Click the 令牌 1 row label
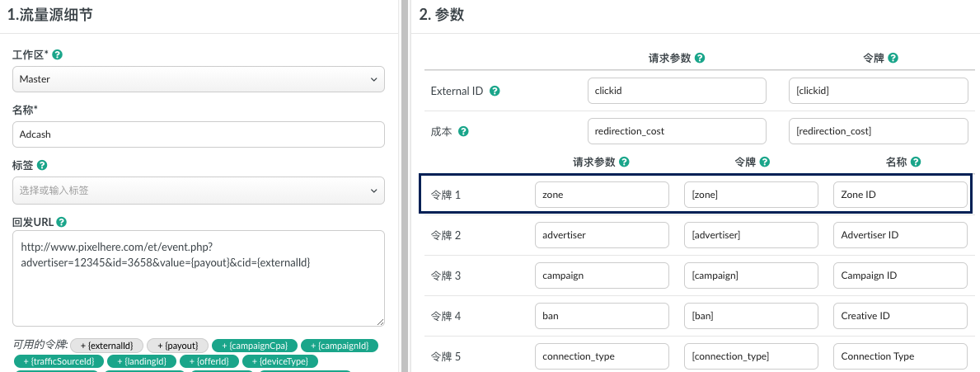This screenshot has height=372, width=980. pyautogui.click(x=446, y=195)
